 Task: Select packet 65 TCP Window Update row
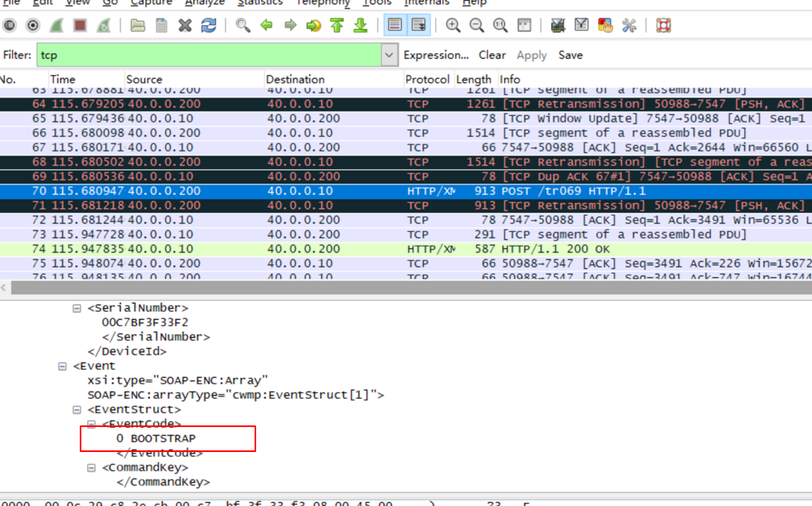pos(406,118)
